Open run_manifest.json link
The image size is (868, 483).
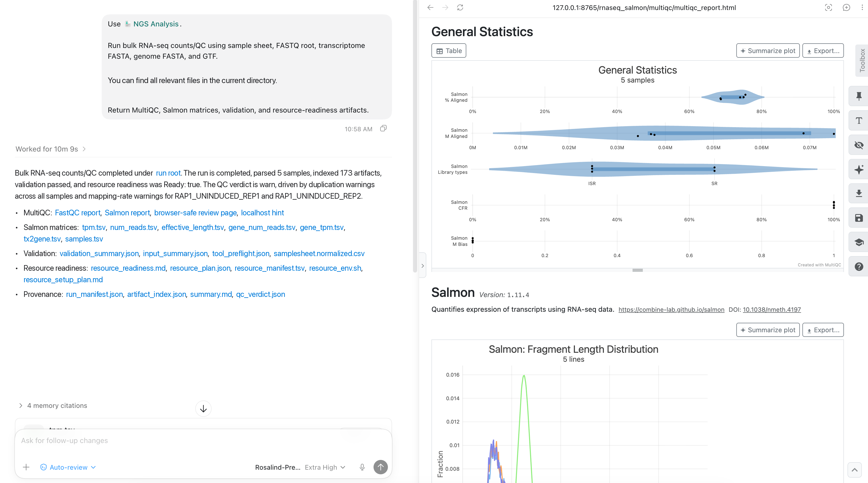point(94,295)
